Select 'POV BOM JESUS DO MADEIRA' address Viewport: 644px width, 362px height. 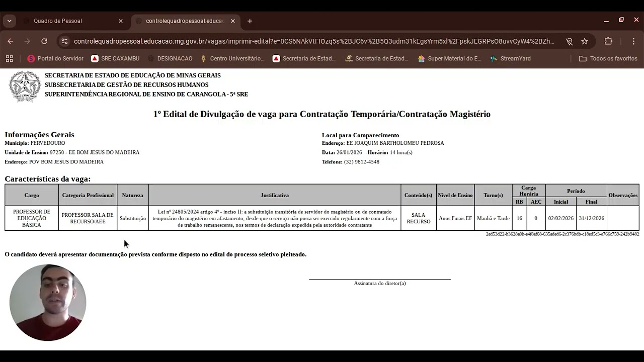click(66, 162)
